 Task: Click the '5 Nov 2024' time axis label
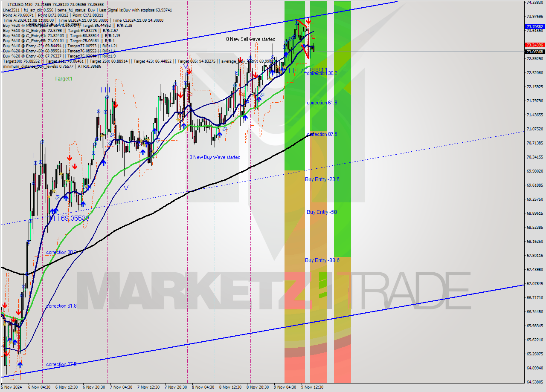point(12,387)
